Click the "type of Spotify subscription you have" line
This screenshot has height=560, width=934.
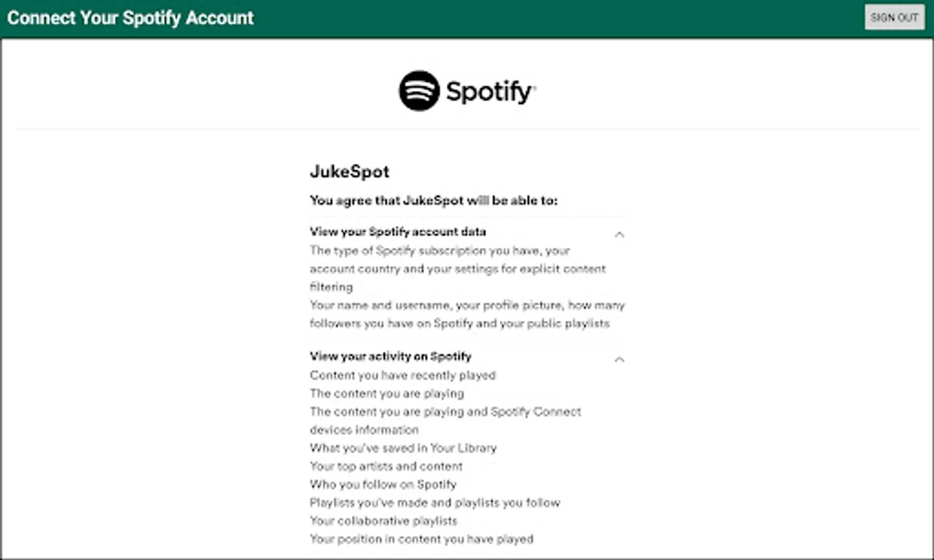(439, 251)
